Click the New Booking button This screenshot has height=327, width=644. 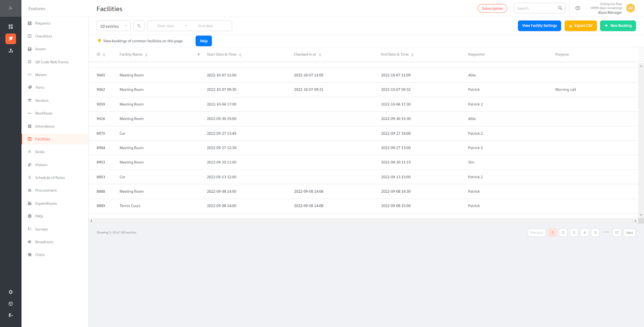tap(618, 26)
